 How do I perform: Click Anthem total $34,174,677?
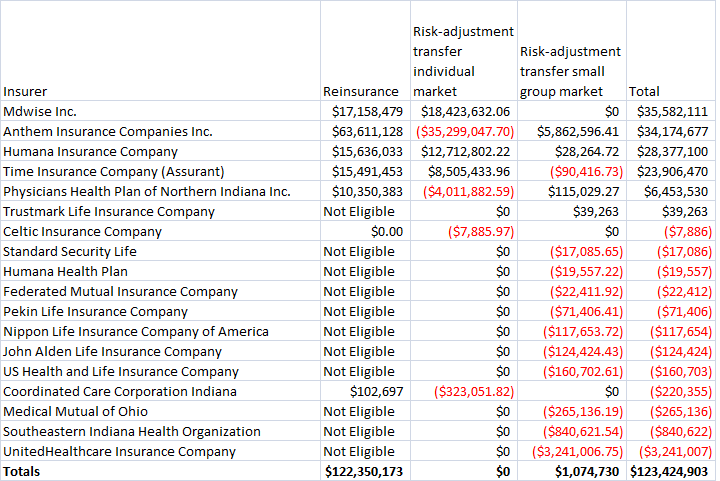(670, 131)
